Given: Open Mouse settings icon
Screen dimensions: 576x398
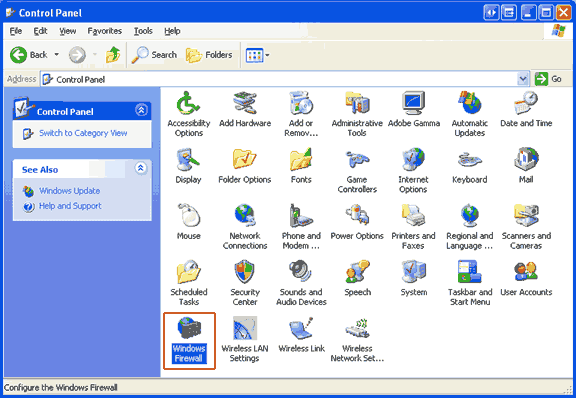Looking at the screenshot, I should [188, 222].
